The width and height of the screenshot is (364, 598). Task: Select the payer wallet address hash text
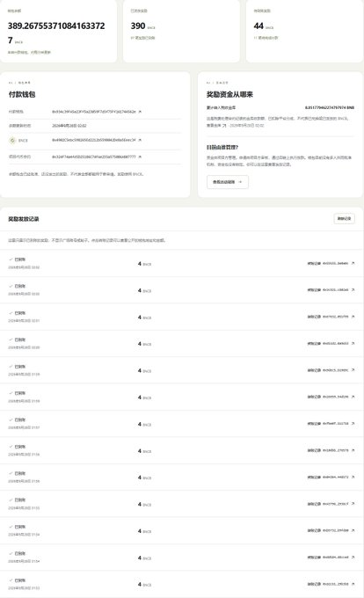click(94, 112)
